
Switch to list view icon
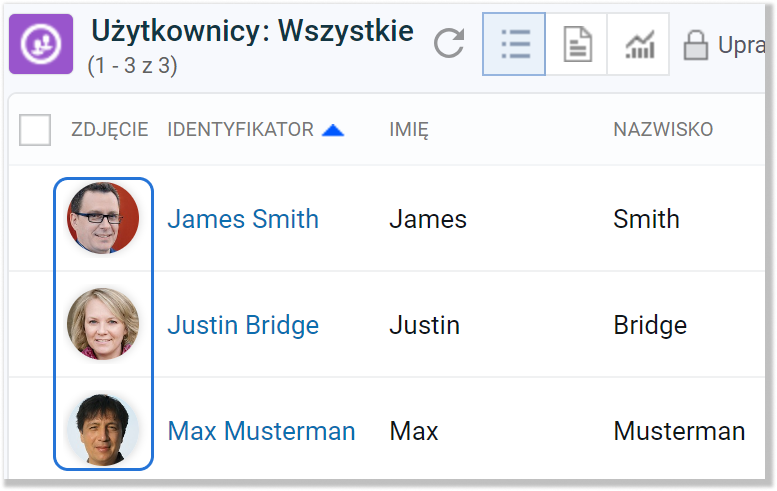point(514,44)
